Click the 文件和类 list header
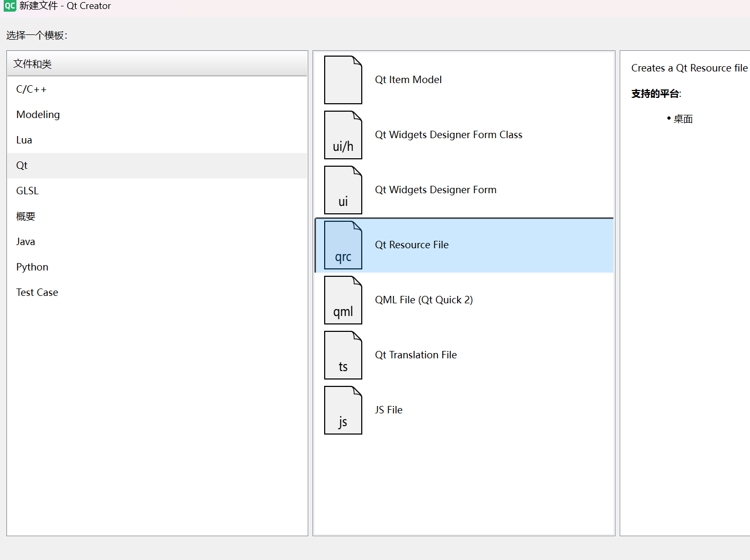The height and width of the screenshot is (560, 750). [157, 64]
